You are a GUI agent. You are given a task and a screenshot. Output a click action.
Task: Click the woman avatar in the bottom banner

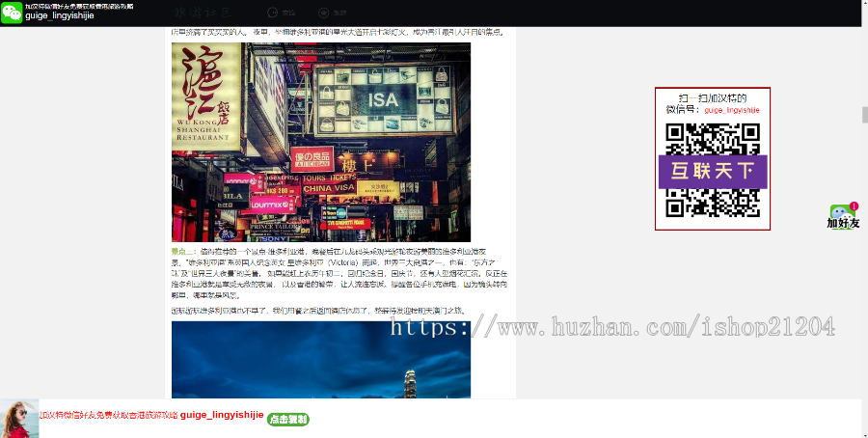click(19, 418)
